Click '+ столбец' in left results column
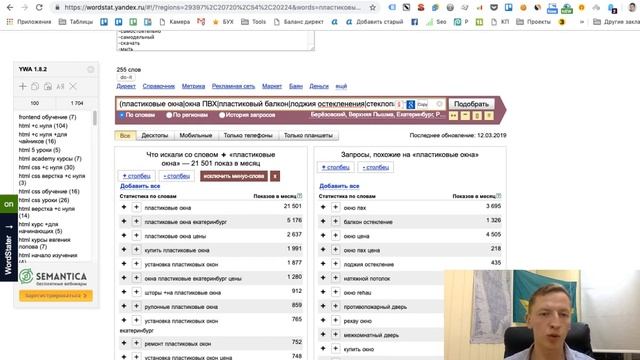 point(137,176)
